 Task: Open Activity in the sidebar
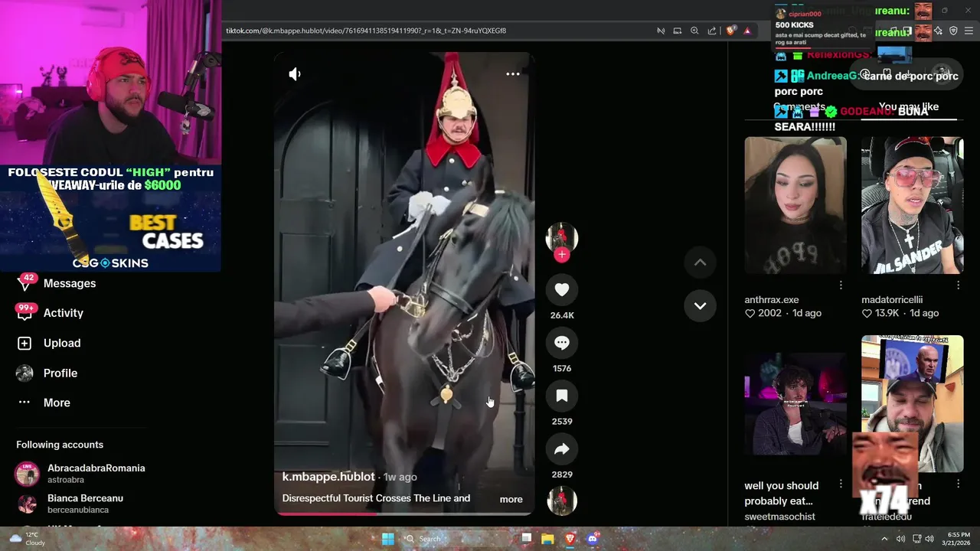point(64,313)
